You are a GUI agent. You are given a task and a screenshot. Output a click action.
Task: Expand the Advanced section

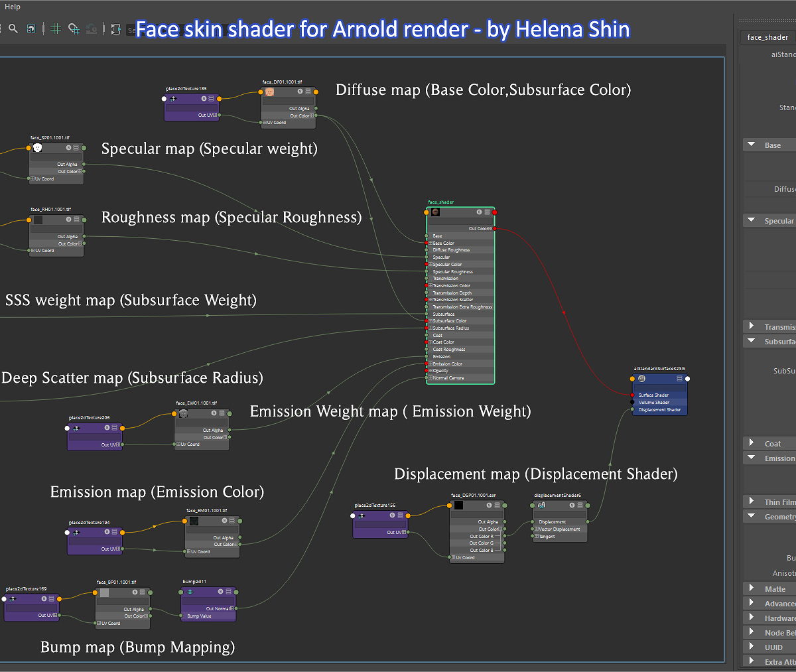point(752,603)
